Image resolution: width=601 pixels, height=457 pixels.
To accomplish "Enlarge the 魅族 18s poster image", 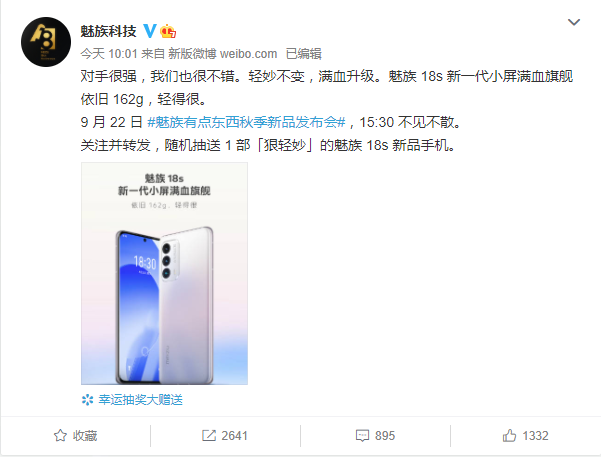I will tap(164, 273).
